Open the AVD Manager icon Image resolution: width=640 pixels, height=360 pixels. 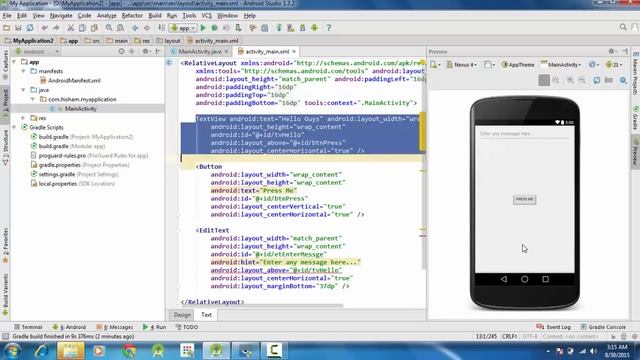[x=291, y=28]
